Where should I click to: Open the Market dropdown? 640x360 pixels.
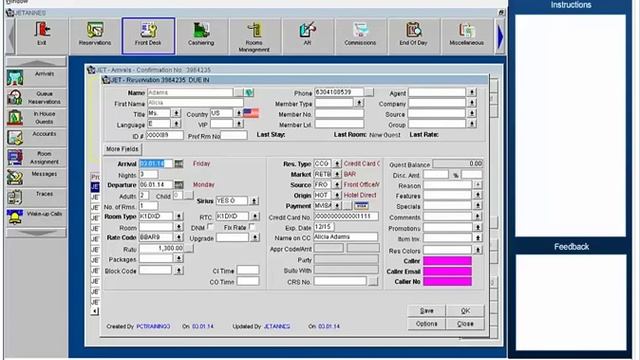(337, 174)
